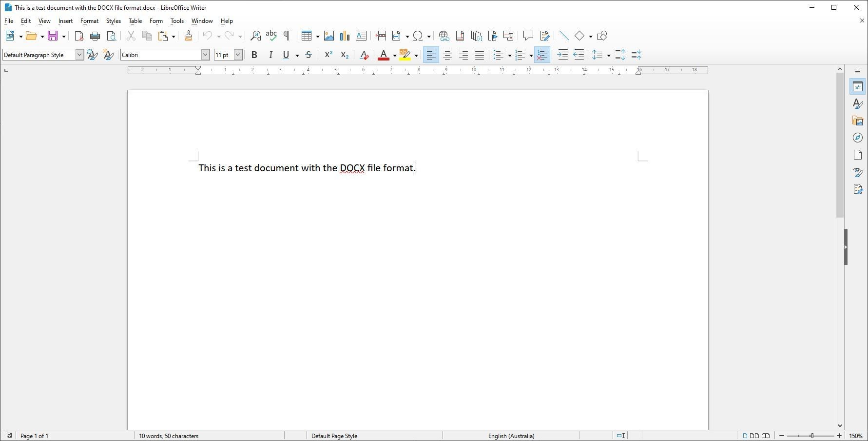
Task: Align text to center
Action: pos(447,55)
